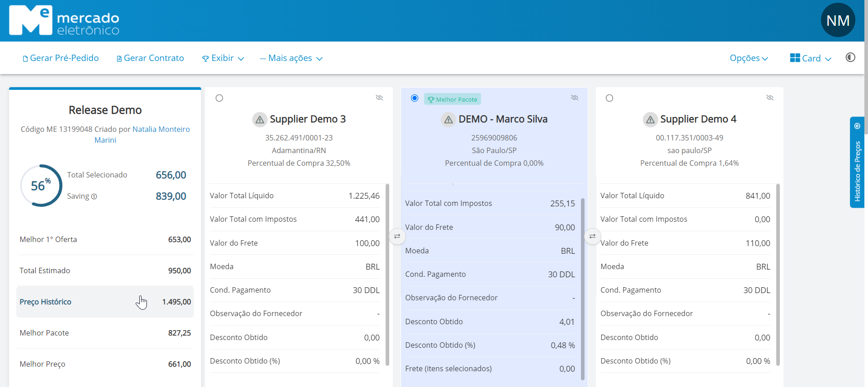Select the Melhor 1° Oferta row
The height and width of the screenshot is (387, 868).
[105, 239]
